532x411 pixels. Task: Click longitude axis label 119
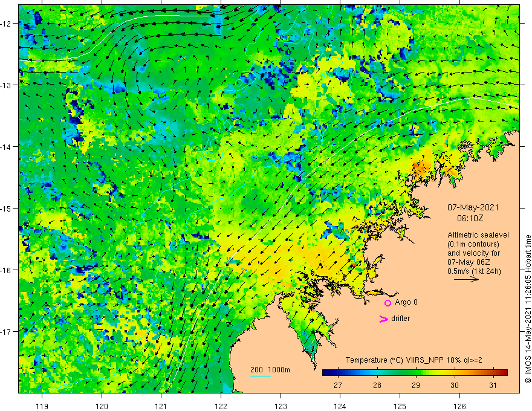coord(42,406)
